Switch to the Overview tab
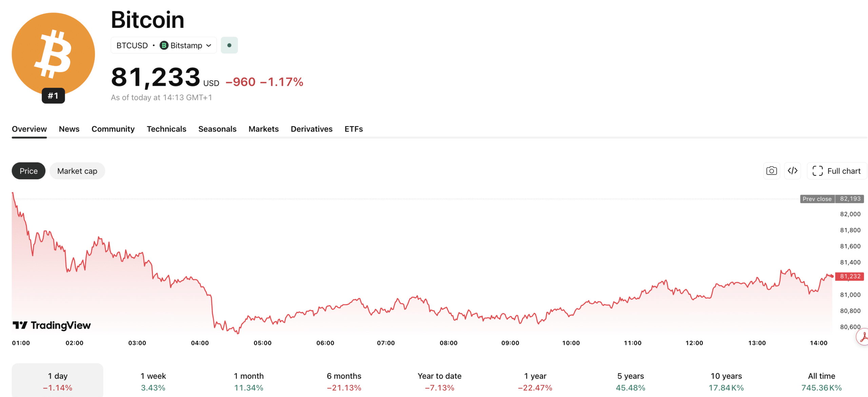This screenshot has height=397, width=868. pyautogui.click(x=29, y=129)
